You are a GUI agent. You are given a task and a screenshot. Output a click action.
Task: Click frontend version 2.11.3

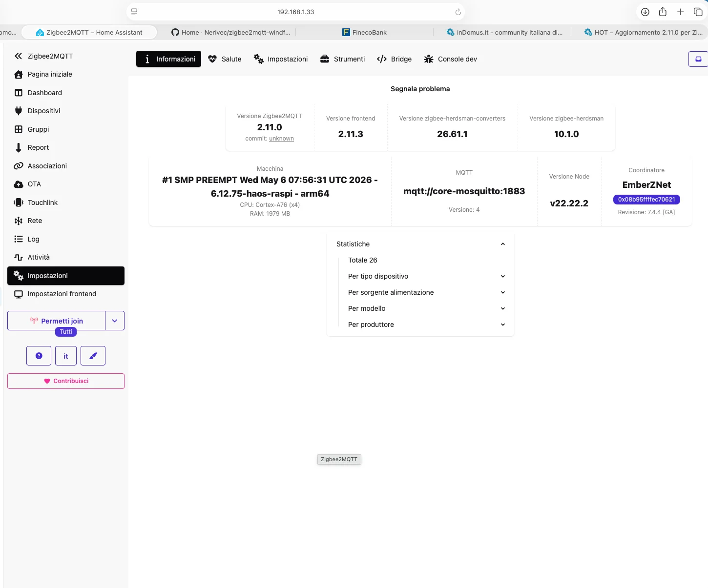click(351, 134)
